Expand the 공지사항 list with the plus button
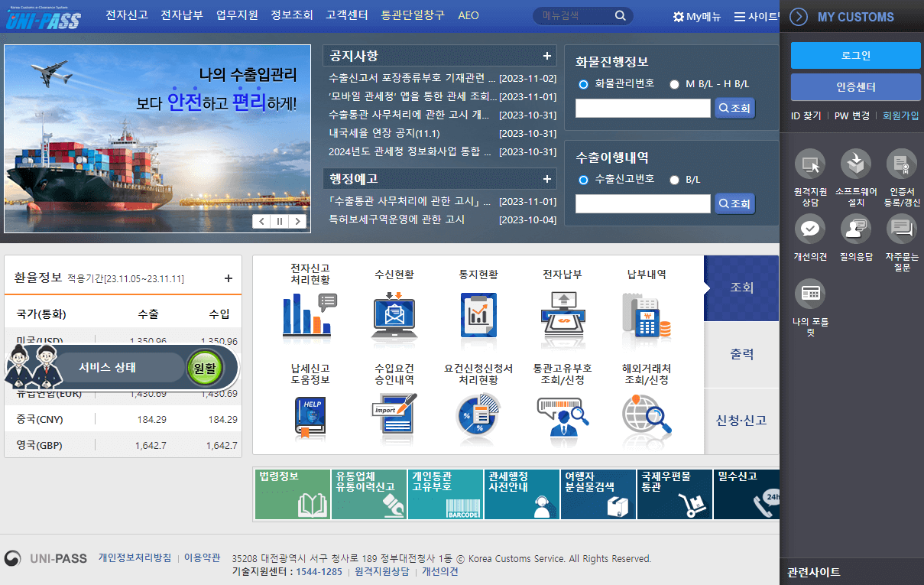This screenshot has height=585, width=924. click(546, 57)
